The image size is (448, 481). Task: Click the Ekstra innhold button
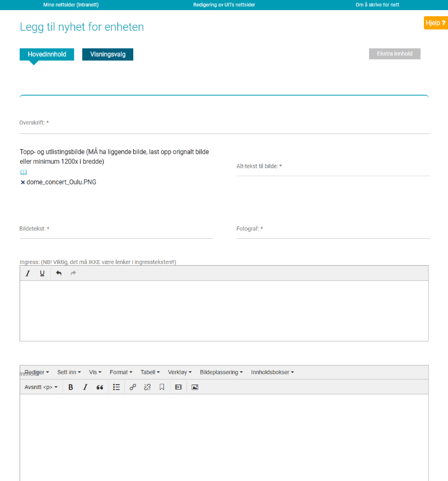coord(394,54)
